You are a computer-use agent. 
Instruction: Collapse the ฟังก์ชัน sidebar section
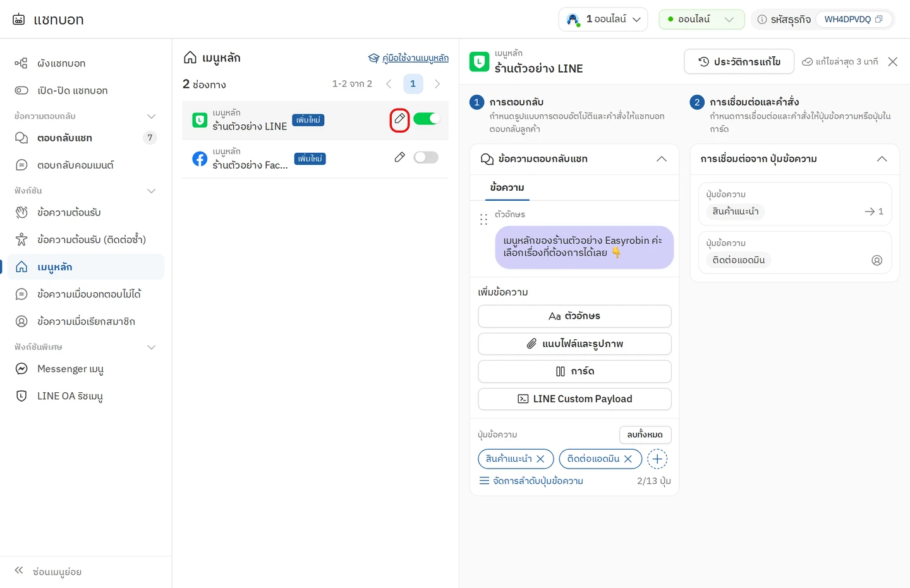click(151, 191)
